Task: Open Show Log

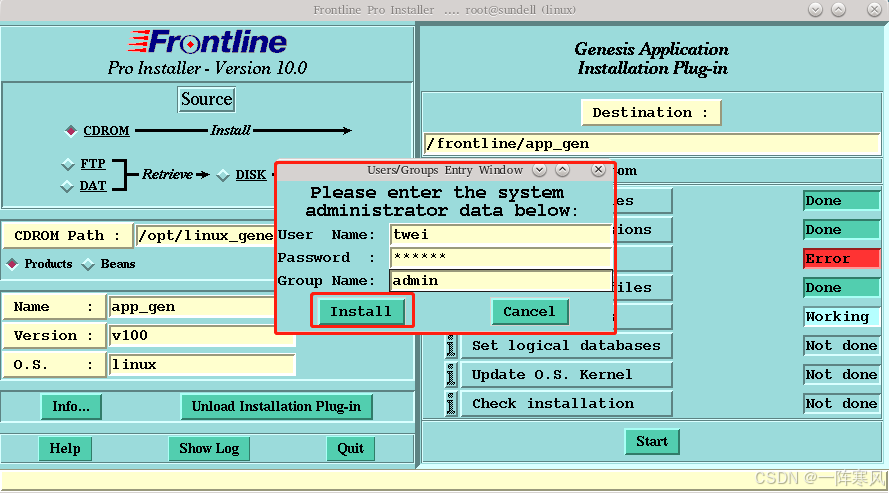Action: 209,449
